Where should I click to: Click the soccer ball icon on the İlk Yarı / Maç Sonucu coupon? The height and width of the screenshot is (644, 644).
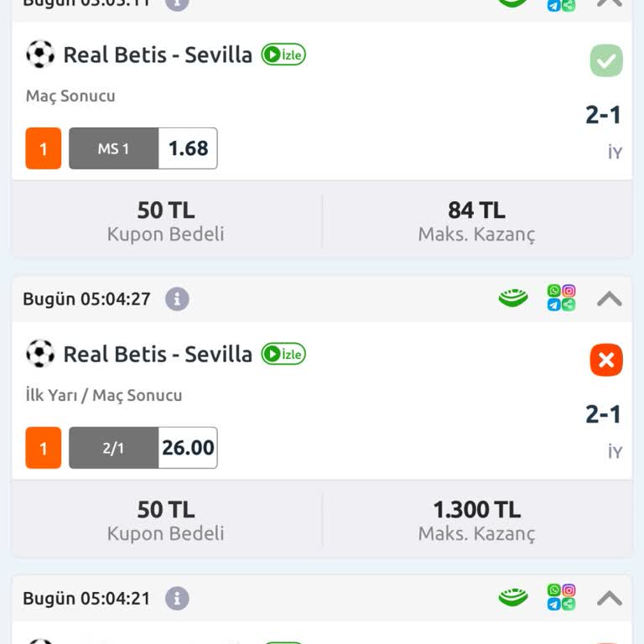point(40,354)
